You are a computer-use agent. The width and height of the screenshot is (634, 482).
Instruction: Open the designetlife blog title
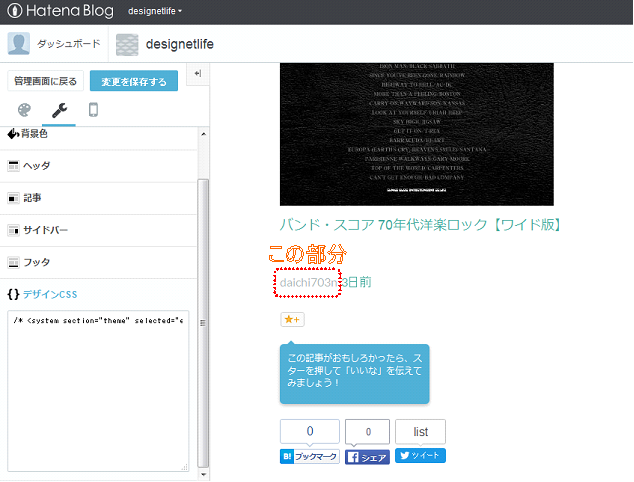pyautogui.click(x=180, y=44)
